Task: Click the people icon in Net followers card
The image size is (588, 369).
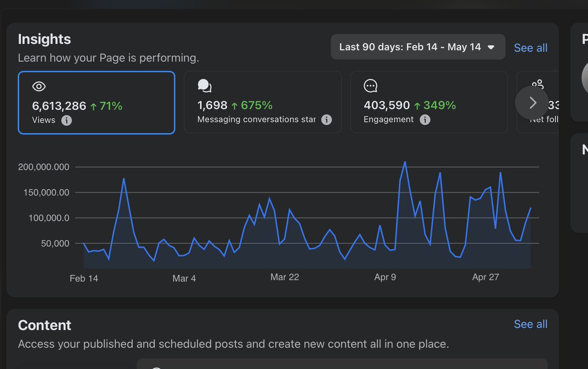Action: tap(538, 85)
